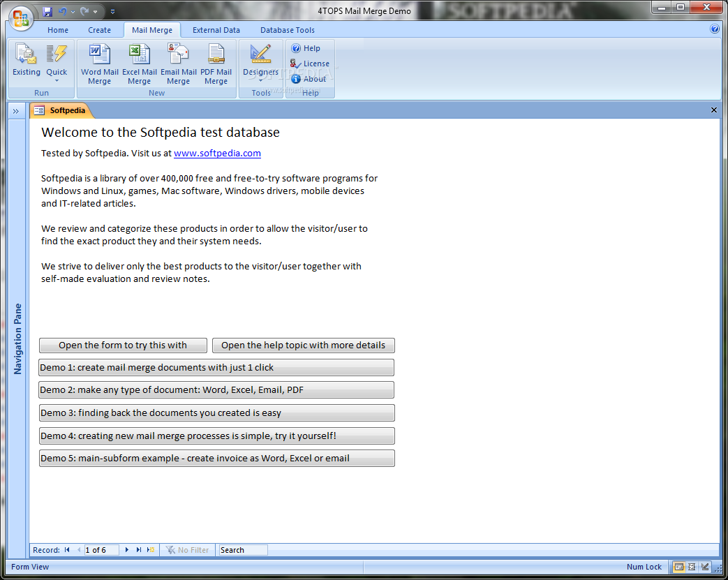Viewport: 728px width, 580px height.
Task: Select Demo 4: creating new mail merge processes
Action: click(217, 436)
